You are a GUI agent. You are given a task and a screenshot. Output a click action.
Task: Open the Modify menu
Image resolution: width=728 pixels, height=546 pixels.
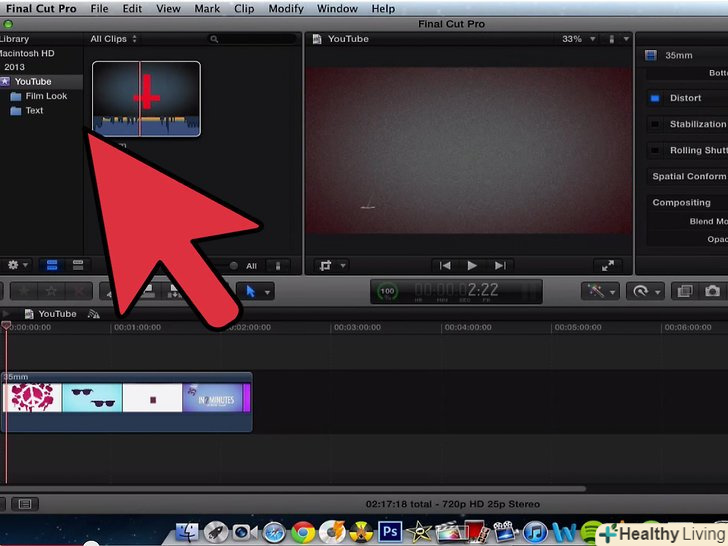(x=286, y=9)
